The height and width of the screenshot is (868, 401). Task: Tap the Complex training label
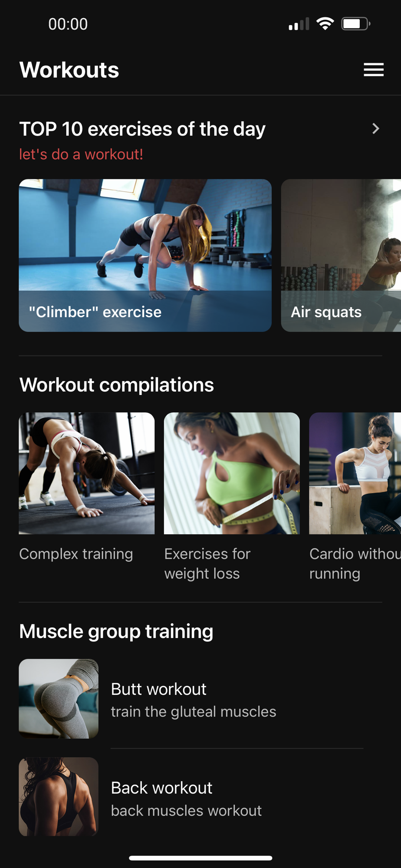(x=76, y=554)
